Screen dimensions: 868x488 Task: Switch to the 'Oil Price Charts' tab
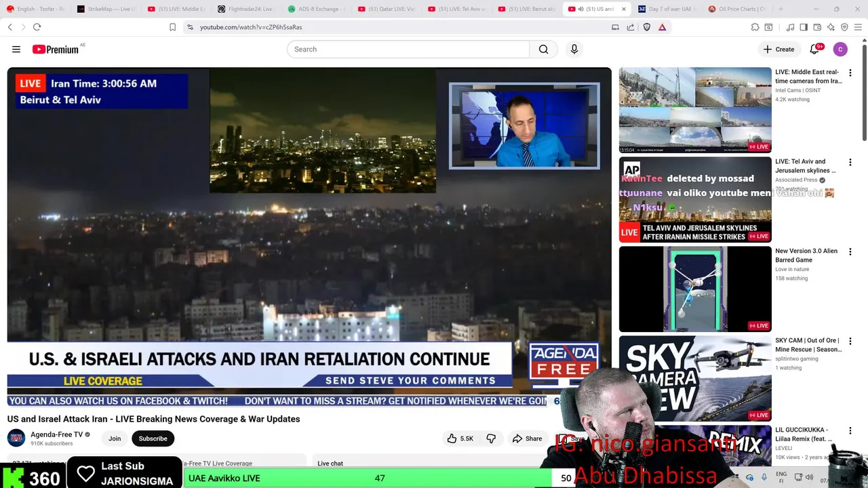(x=737, y=9)
